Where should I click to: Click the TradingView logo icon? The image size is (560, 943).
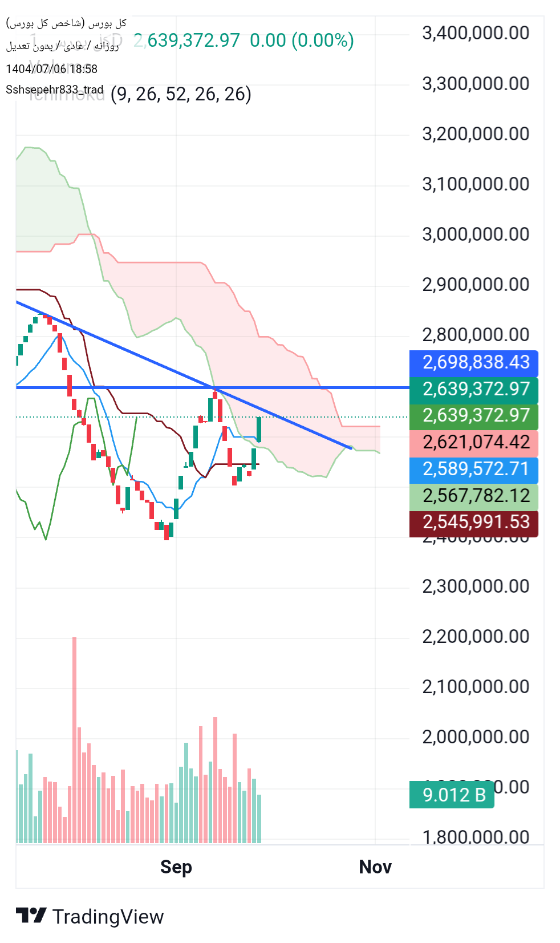(31, 916)
